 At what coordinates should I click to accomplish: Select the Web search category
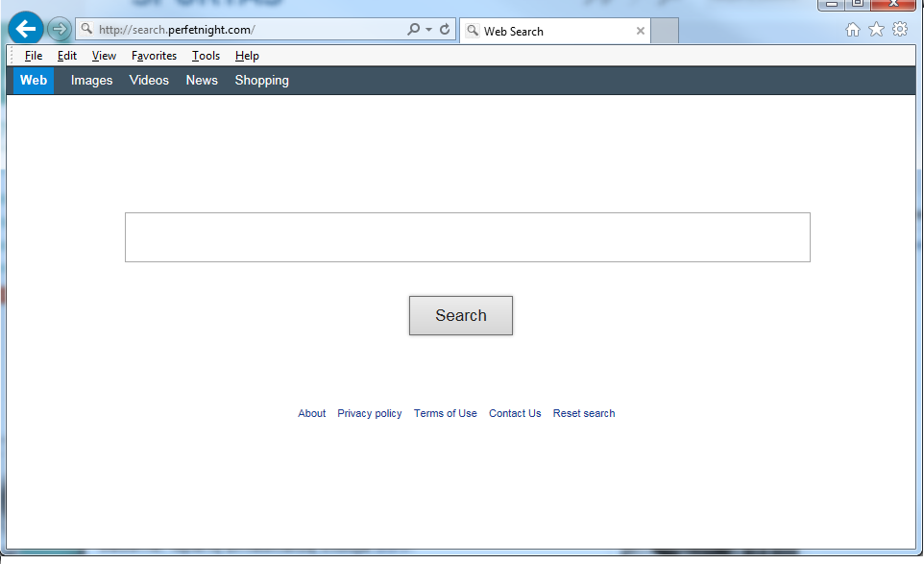point(34,80)
